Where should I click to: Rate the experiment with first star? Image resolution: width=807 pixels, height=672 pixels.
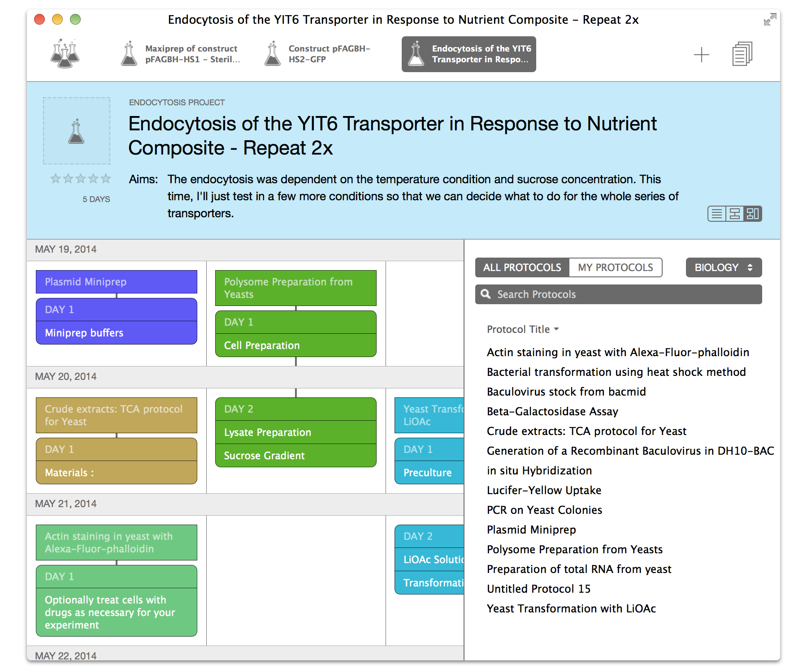[x=56, y=179]
